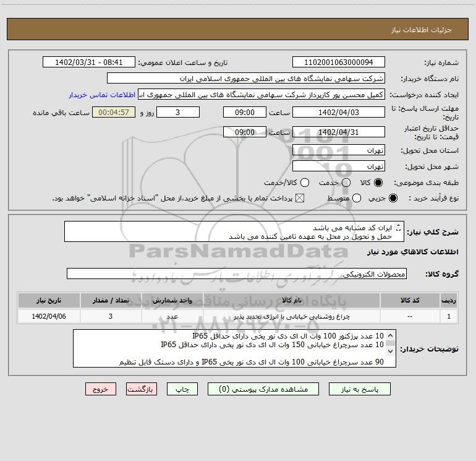Click the buyer notes text area

[x=234, y=348]
